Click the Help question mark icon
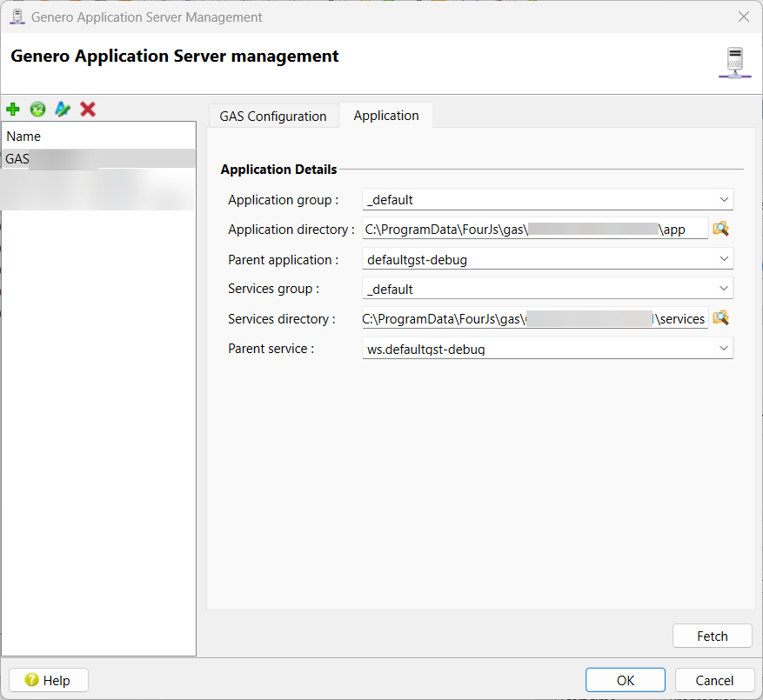 pyautogui.click(x=32, y=680)
